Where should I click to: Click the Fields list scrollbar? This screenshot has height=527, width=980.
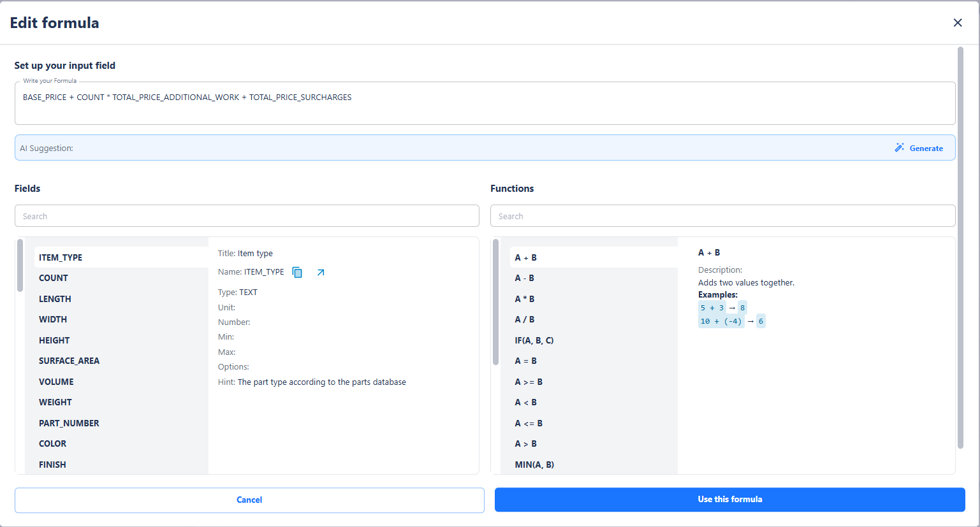(20, 266)
